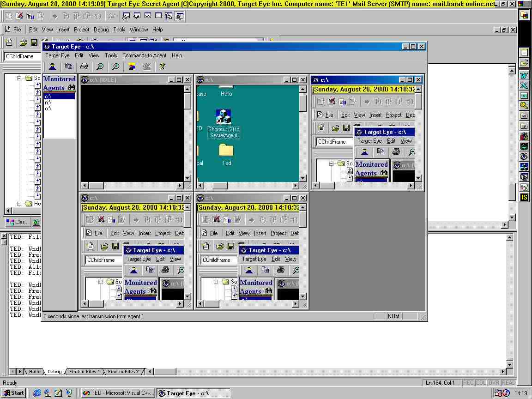This screenshot has width=532, height=399.
Task: Click the Save floppy icon in Visual C++ toolbar
Action: point(34,42)
